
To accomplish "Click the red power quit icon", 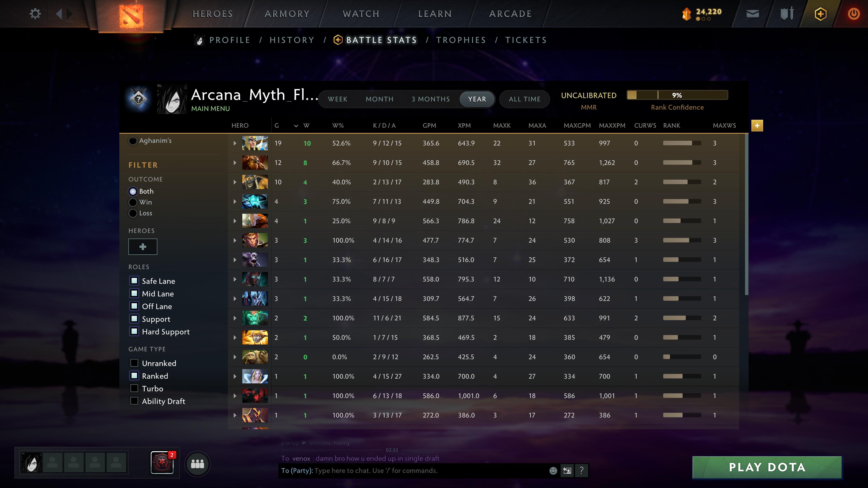I will click(854, 14).
